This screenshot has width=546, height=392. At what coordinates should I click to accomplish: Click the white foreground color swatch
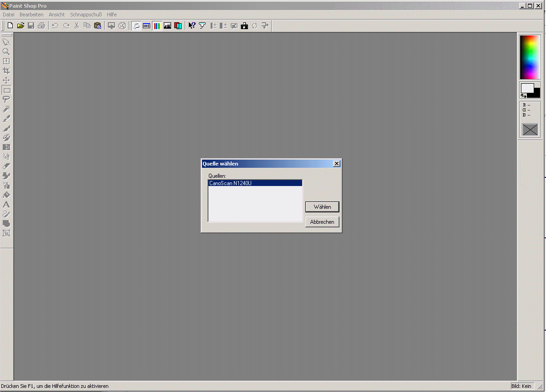(527, 88)
